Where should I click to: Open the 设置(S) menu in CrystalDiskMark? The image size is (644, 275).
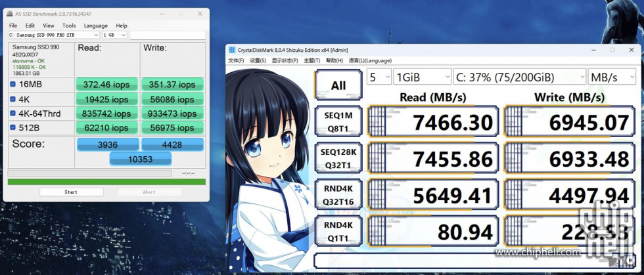258,61
